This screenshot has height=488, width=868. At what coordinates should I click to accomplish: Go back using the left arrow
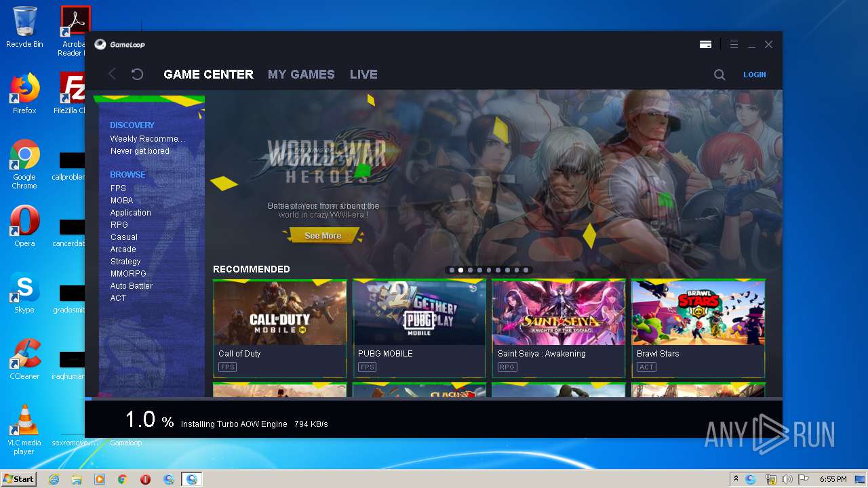113,75
